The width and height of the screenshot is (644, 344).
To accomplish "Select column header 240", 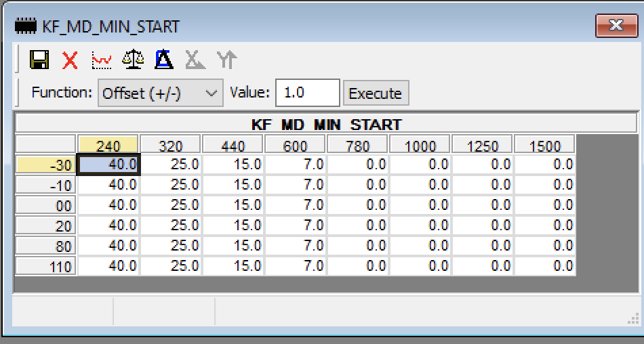I will click(x=108, y=146).
